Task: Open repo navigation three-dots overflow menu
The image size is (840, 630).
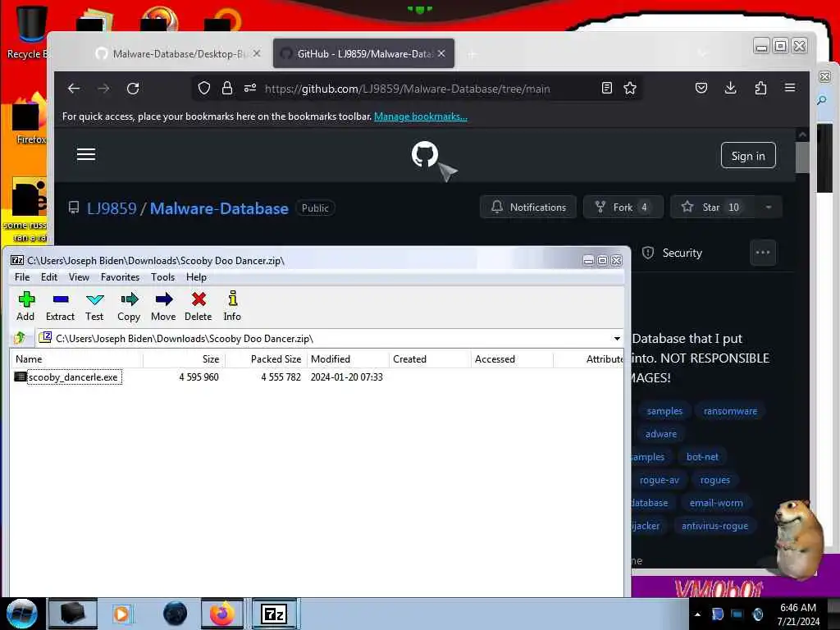Action: point(763,253)
